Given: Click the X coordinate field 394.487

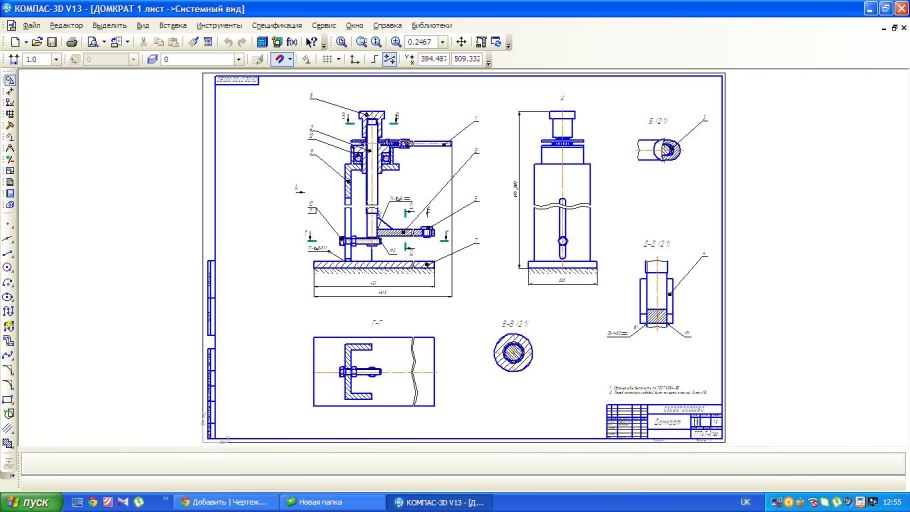Looking at the screenshot, I should (433, 59).
